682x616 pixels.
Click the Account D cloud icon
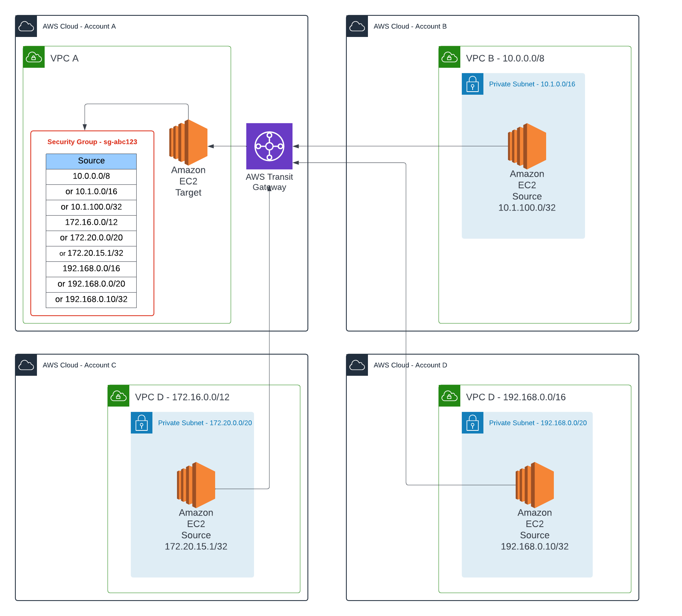(x=357, y=365)
